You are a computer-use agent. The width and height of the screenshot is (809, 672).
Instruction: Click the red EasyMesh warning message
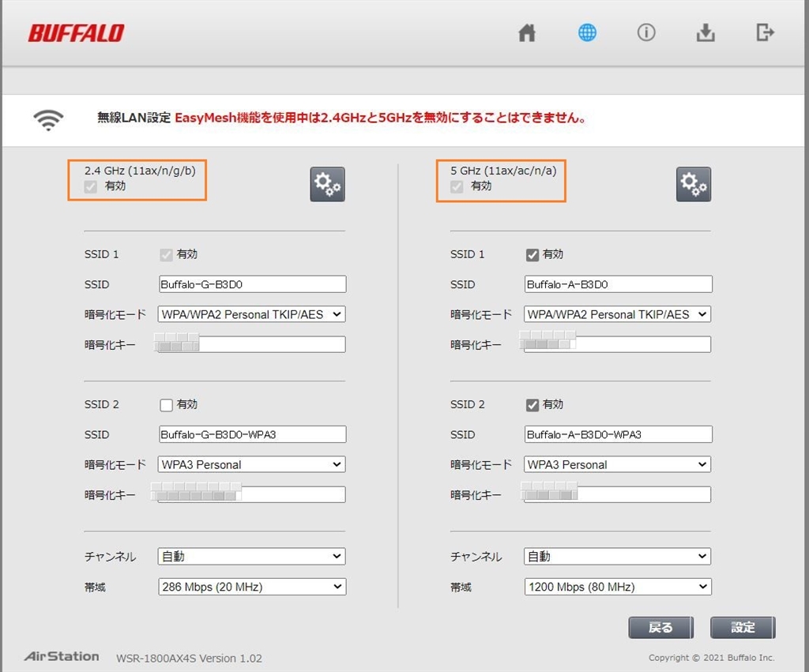(381, 118)
